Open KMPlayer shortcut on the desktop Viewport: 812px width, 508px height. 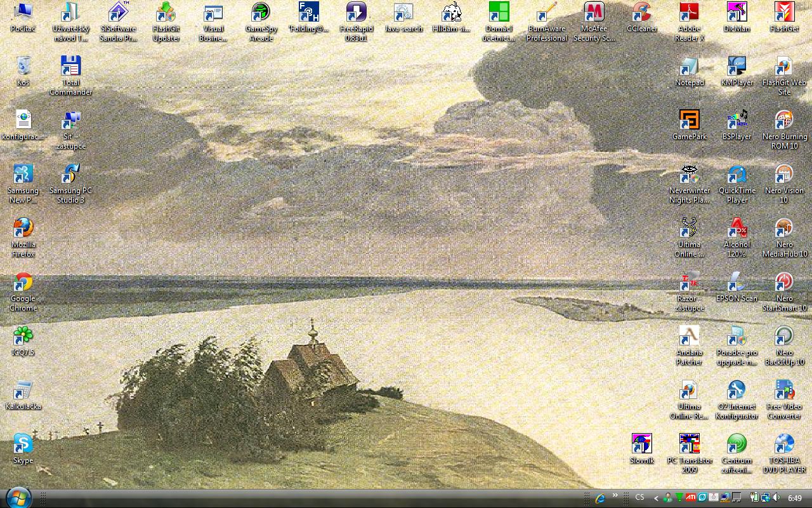click(x=737, y=67)
